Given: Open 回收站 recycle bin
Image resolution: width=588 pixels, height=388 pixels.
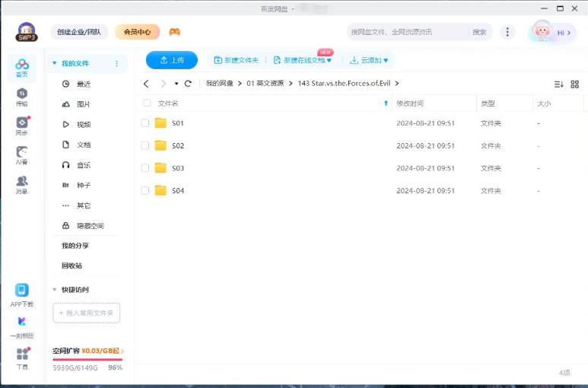Looking at the screenshot, I should tap(72, 266).
